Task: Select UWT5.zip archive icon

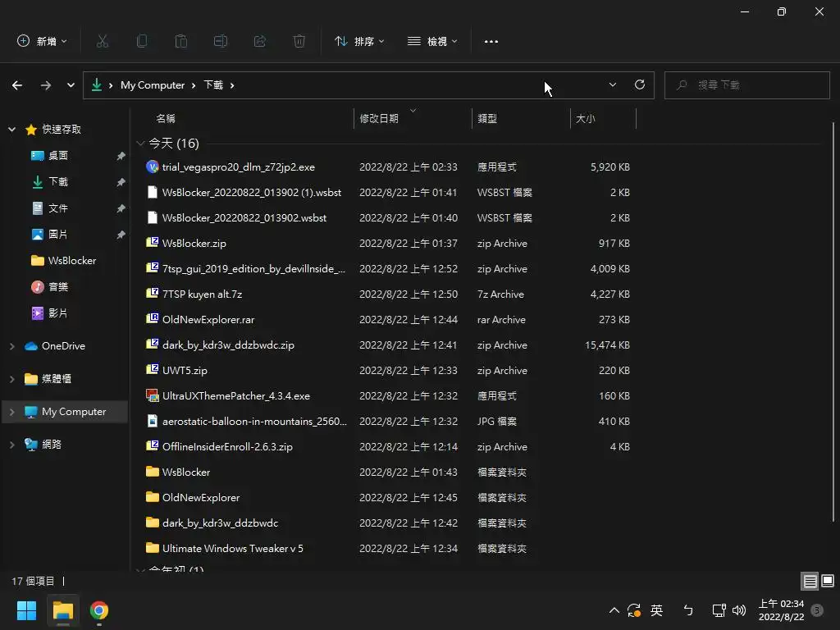Action: [152, 370]
